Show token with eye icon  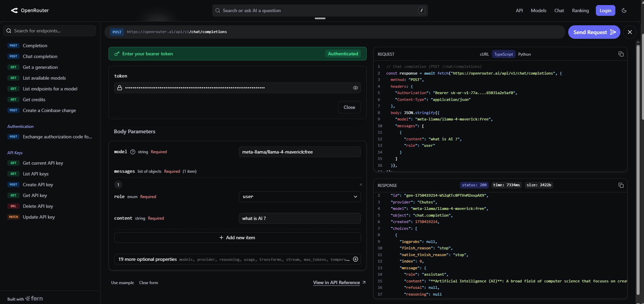tap(355, 88)
